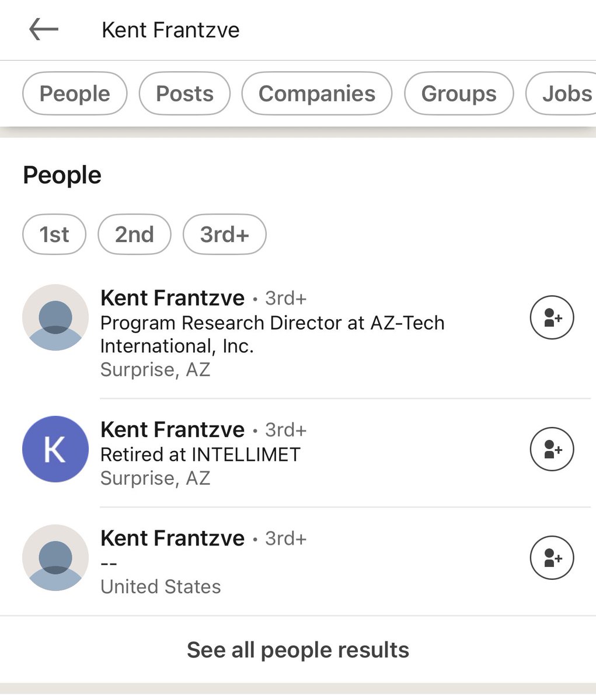596x700 pixels.
Task: Open avatar of AZ-Tech Program Research Director
Action: [55, 317]
